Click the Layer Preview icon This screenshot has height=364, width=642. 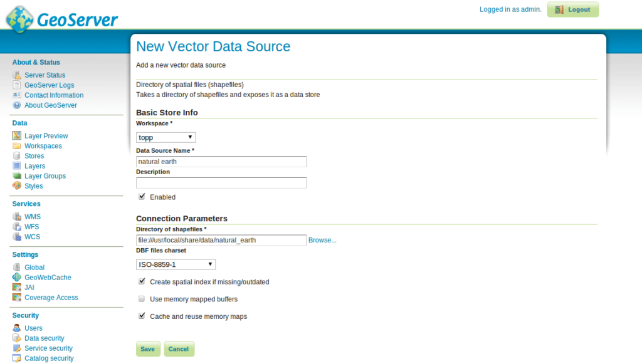point(17,136)
